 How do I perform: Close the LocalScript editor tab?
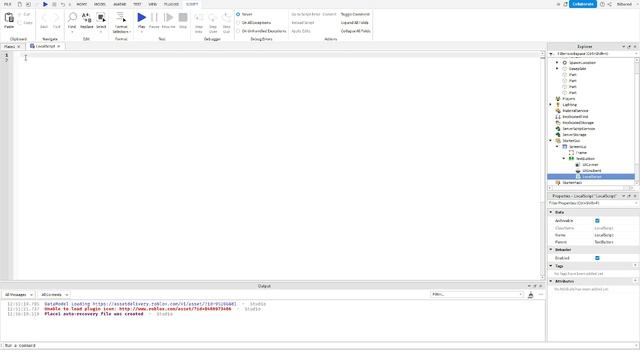pyautogui.click(x=59, y=47)
